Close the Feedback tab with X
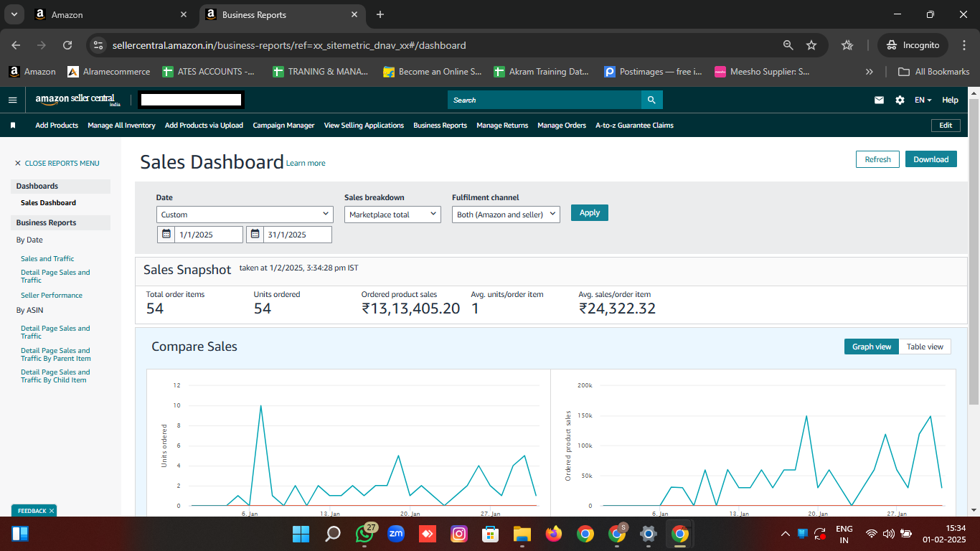 coord(52,511)
